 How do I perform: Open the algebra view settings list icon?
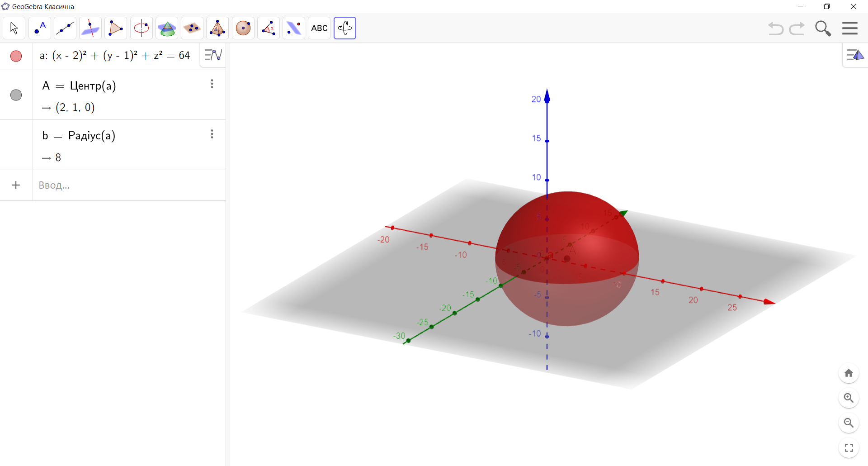tap(212, 55)
